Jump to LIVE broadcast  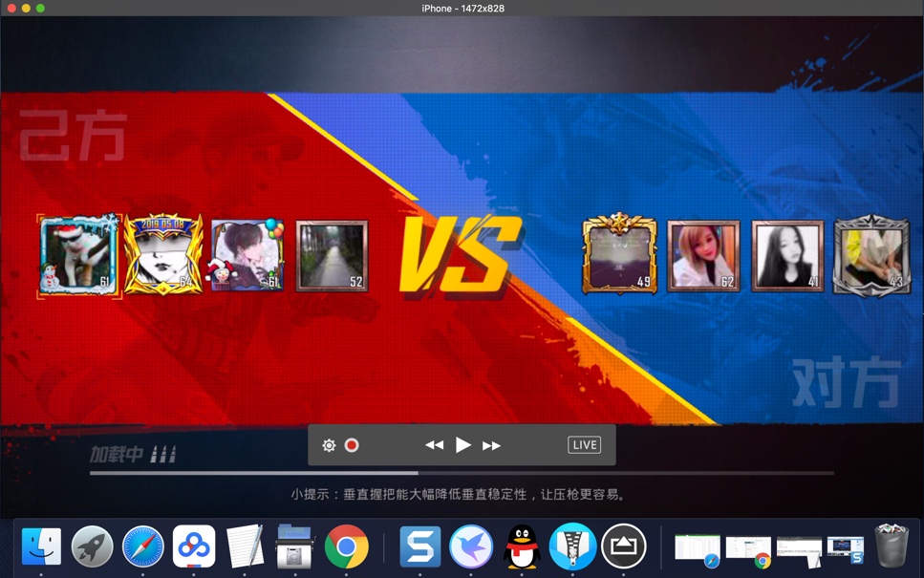584,444
